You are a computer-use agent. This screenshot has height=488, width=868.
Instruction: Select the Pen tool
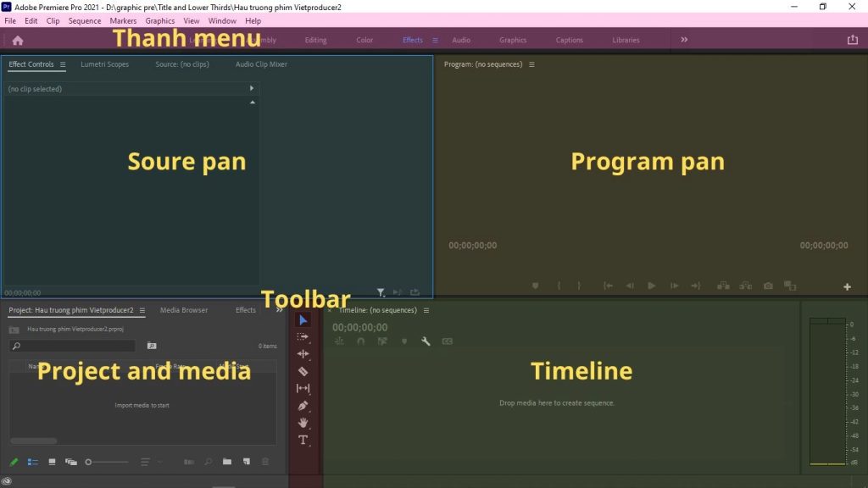pos(303,406)
